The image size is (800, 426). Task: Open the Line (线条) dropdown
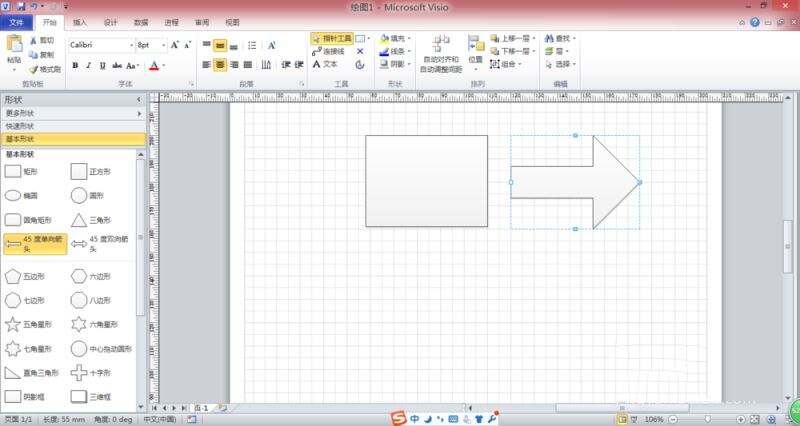[395, 52]
